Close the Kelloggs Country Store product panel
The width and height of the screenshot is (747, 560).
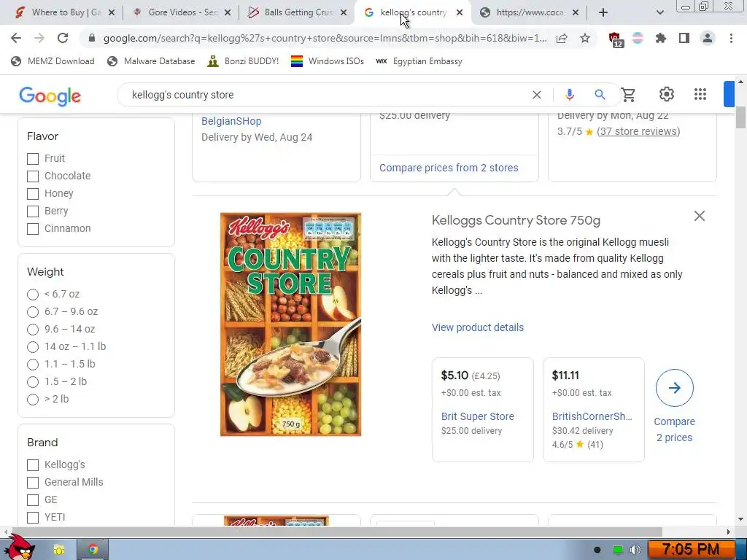point(700,216)
